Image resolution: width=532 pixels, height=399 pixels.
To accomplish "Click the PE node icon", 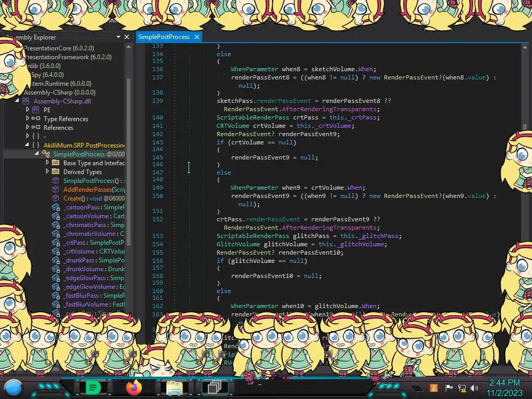I will pyautogui.click(x=36, y=110).
